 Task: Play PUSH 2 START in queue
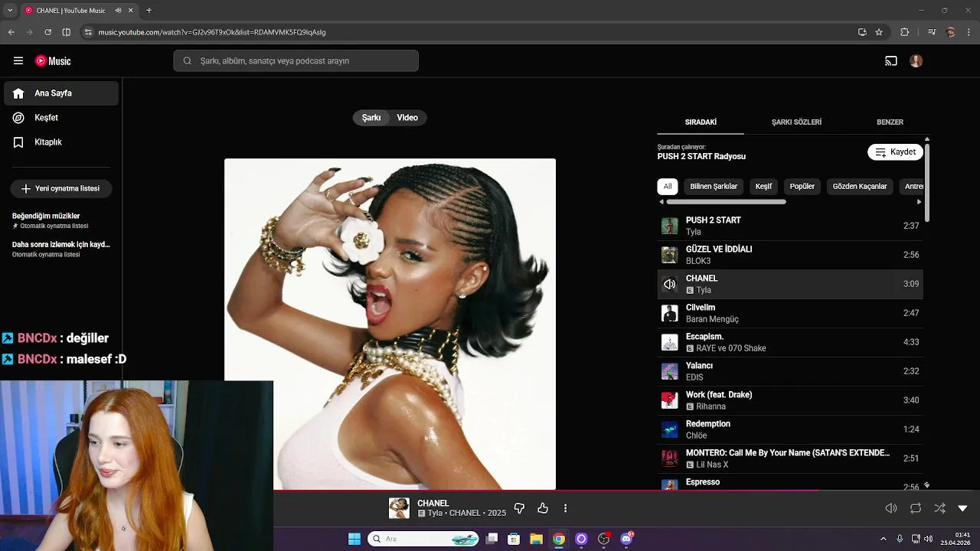point(790,226)
